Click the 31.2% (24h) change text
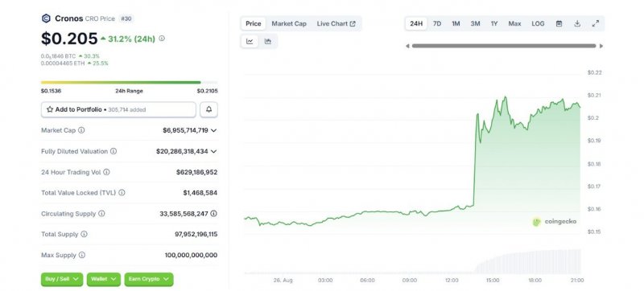 [x=128, y=39]
